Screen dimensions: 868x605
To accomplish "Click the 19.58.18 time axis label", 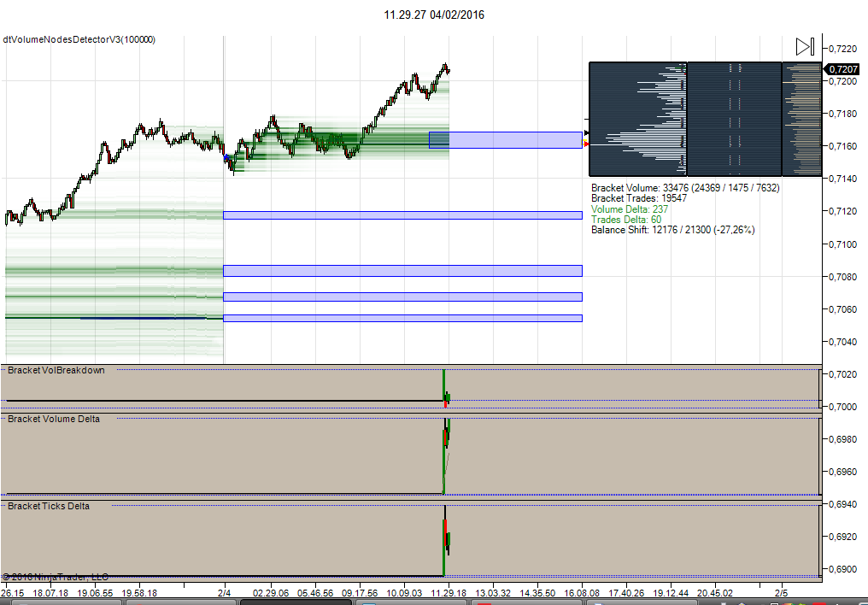I will click(139, 593).
